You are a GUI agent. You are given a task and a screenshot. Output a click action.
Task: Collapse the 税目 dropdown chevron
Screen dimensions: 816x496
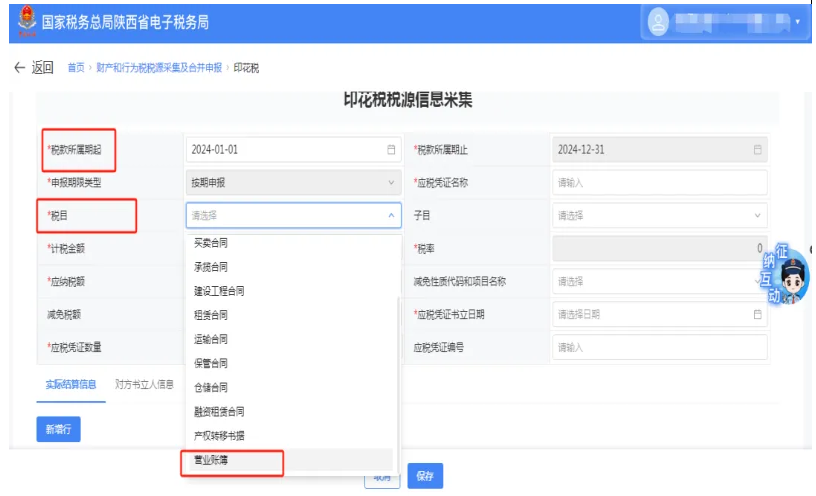391,215
